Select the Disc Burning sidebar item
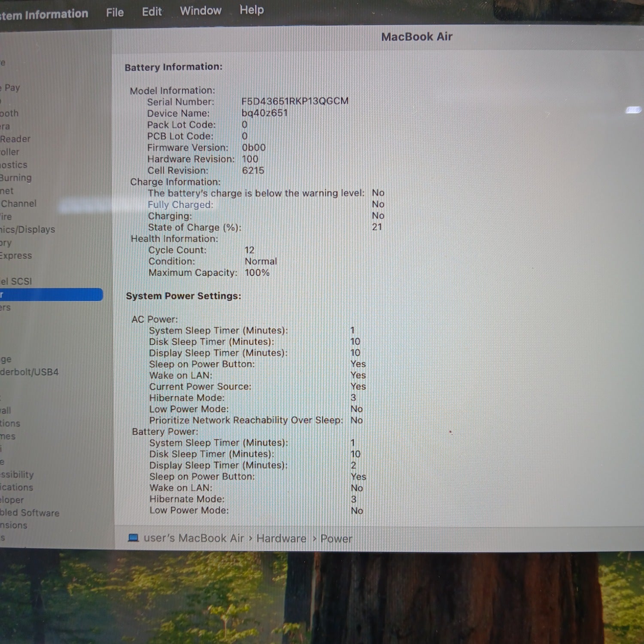The image size is (644, 644). click(x=16, y=178)
